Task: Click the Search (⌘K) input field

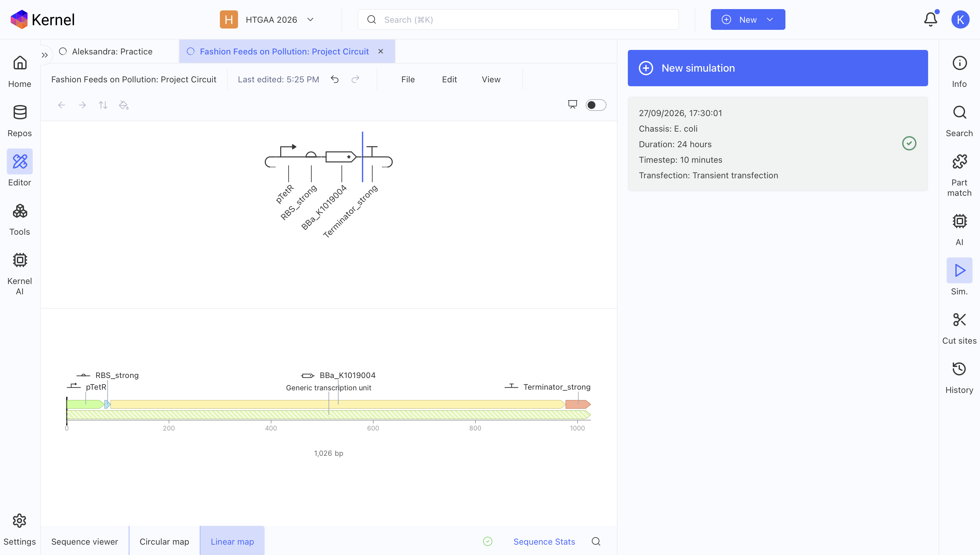Action: 518,19
